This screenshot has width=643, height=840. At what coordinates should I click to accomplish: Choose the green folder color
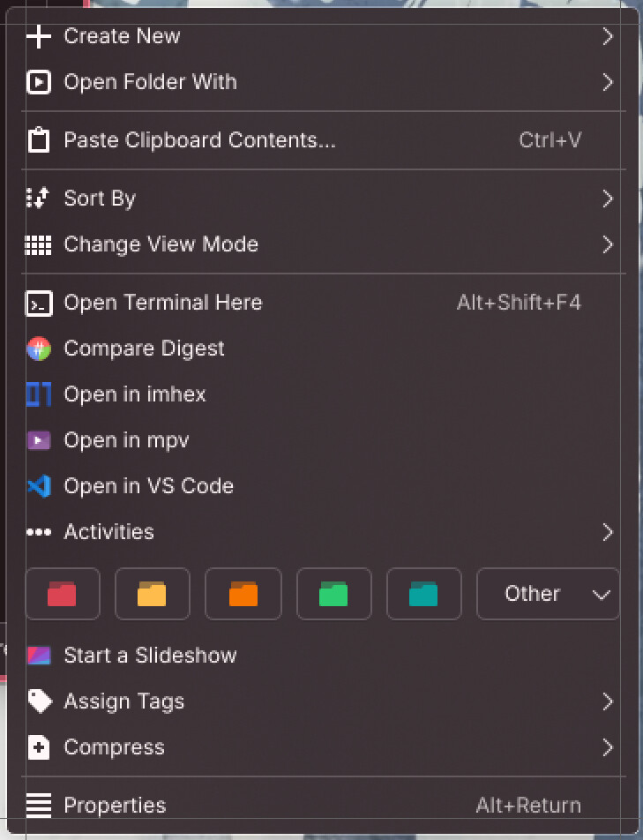point(333,594)
